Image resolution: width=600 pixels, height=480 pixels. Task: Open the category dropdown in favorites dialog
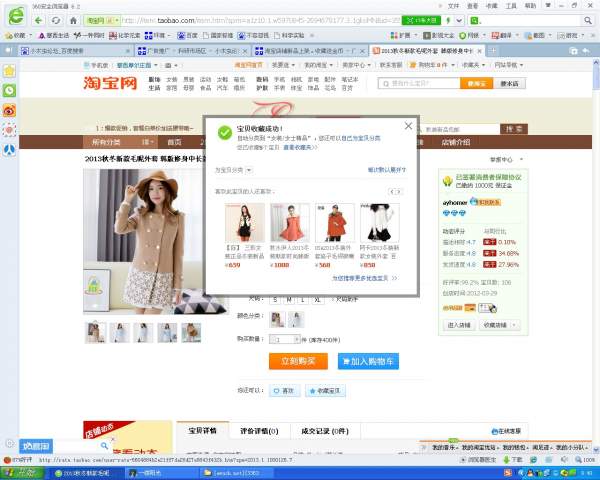click(249, 170)
